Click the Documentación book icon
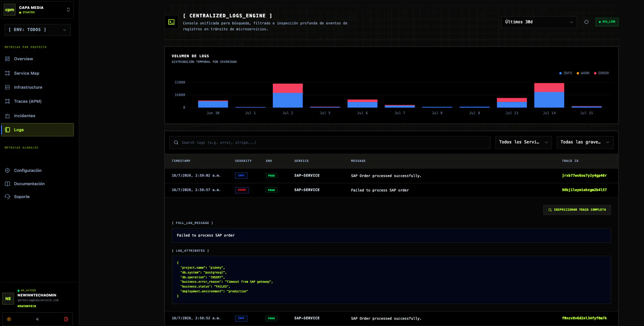 tap(7, 184)
